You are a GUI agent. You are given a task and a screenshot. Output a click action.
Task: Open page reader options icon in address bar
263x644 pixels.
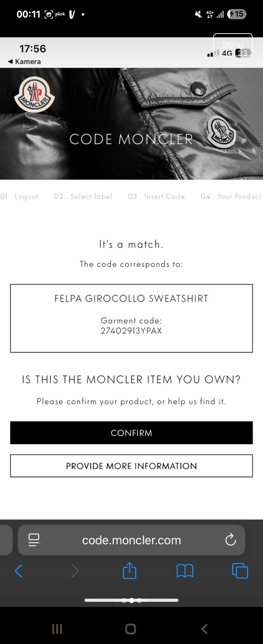(34, 540)
